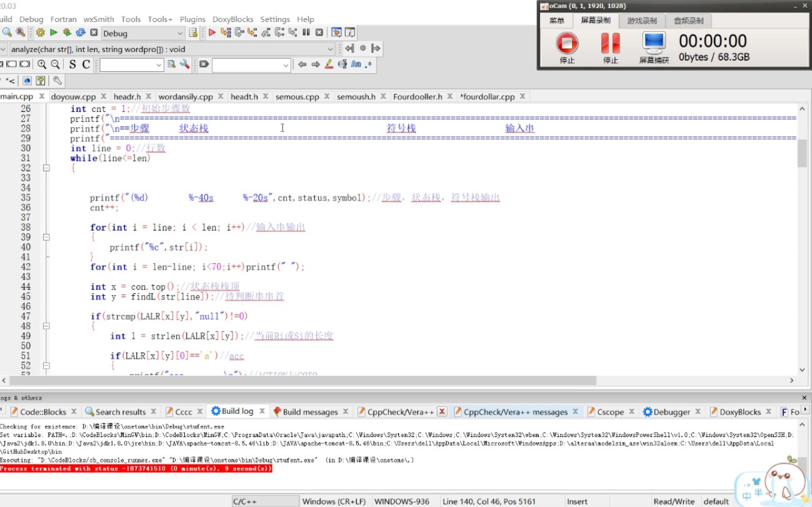The image size is (812, 507).
Task: Open the Cscope log tab
Action: click(610, 412)
